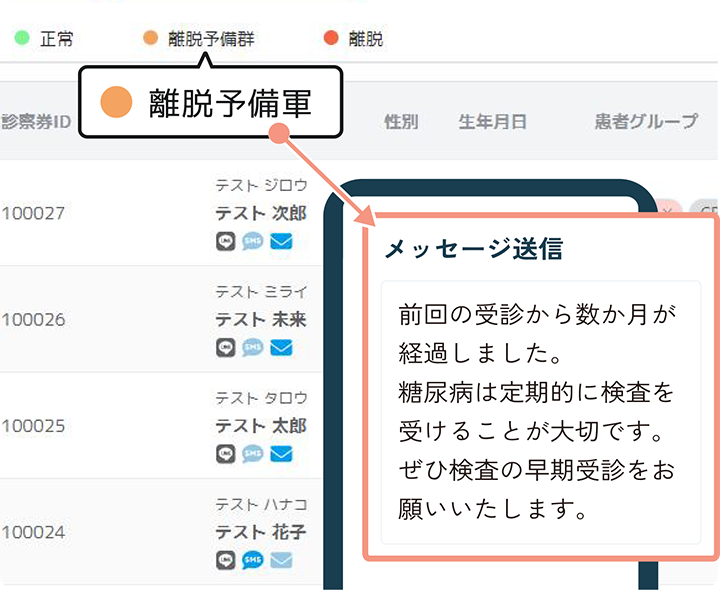This screenshot has width=720, height=590.
Task: Click the SMS icon for テスト 花子
Action: pyautogui.click(x=253, y=560)
